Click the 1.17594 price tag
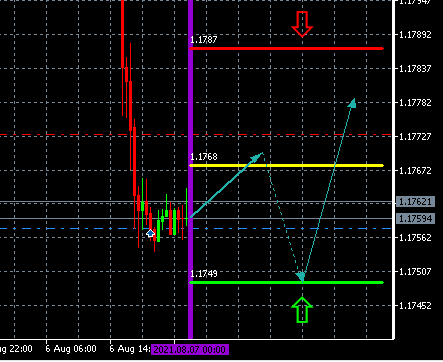Viewport: 443px width, 362px height. 415,219
